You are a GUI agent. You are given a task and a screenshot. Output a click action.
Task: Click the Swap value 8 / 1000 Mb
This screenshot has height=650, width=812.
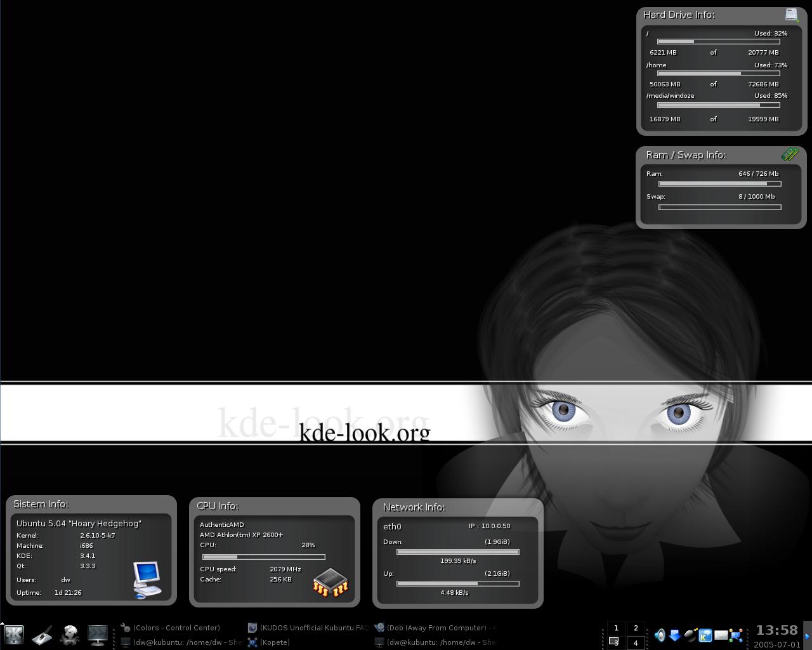click(757, 197)
